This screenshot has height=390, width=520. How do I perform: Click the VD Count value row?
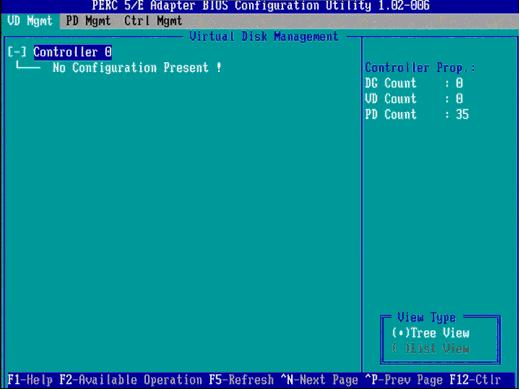coord(414,99)
